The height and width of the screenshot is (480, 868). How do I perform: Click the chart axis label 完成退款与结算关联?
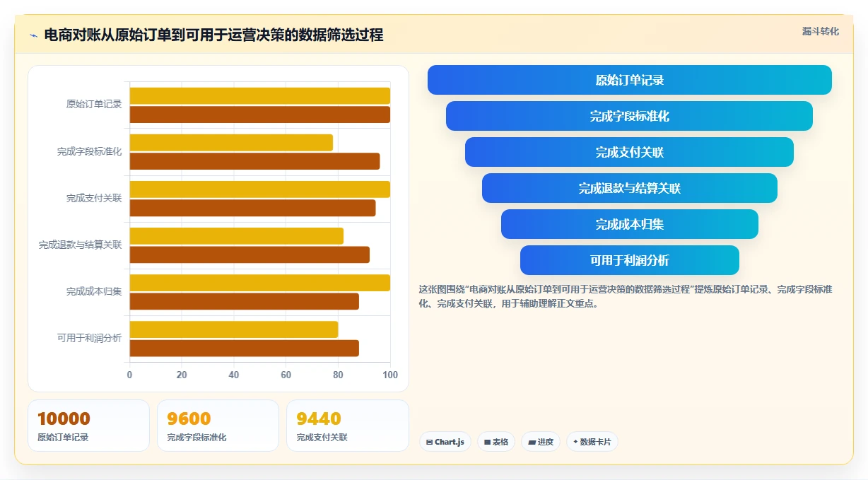pos(80,245)
